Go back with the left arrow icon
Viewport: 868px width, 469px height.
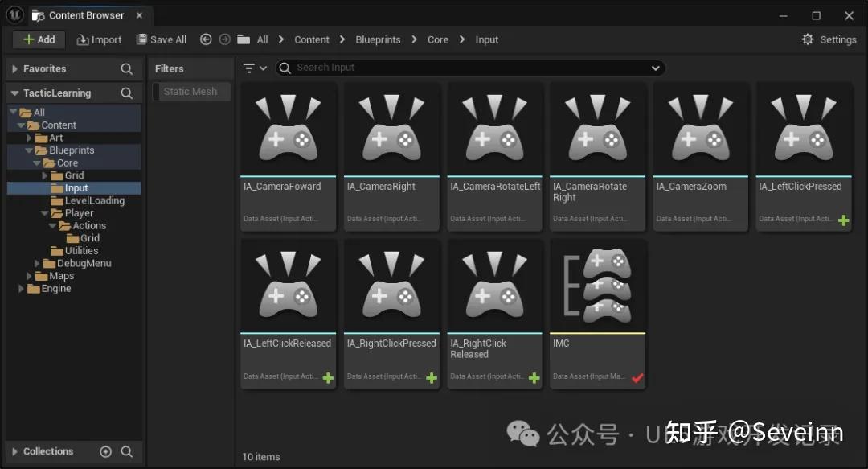tap(206, 39)
